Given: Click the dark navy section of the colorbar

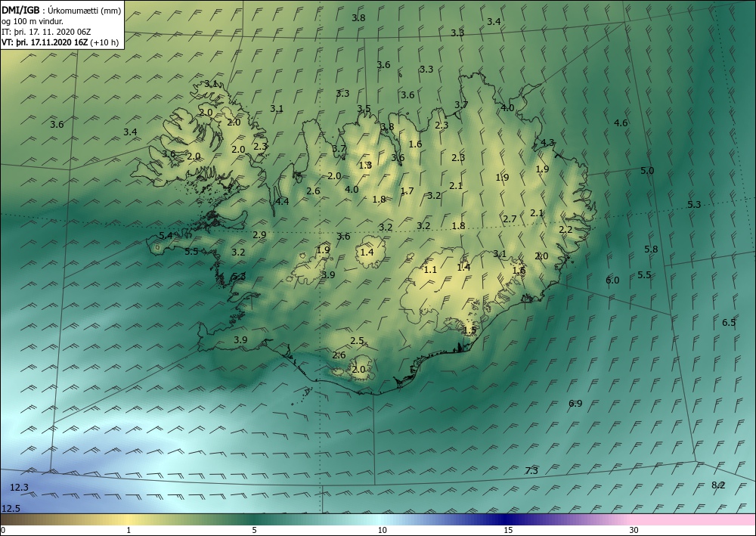Looking at the screenshot, I should tap(507, 519).
